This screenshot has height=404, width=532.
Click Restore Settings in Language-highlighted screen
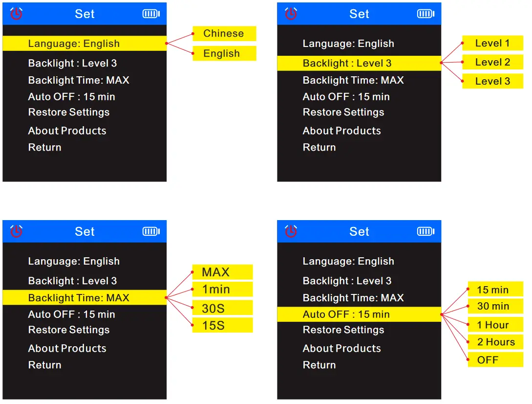pos(69,112)
